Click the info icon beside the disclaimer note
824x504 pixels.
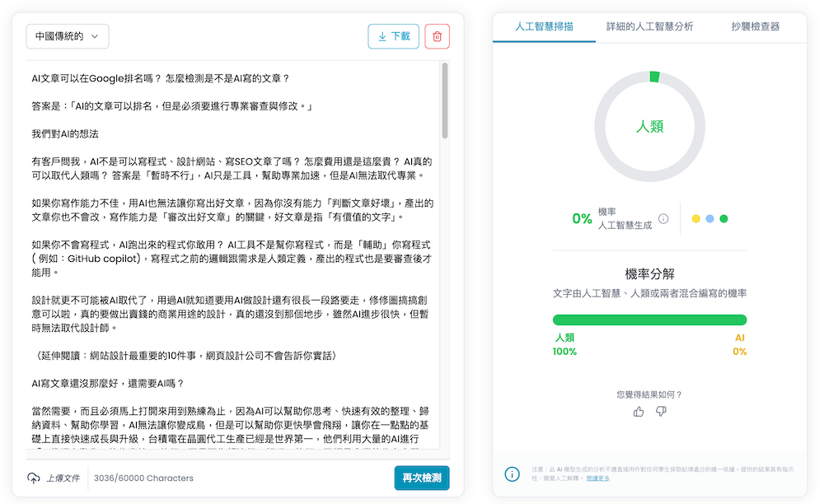pos(512,474)
